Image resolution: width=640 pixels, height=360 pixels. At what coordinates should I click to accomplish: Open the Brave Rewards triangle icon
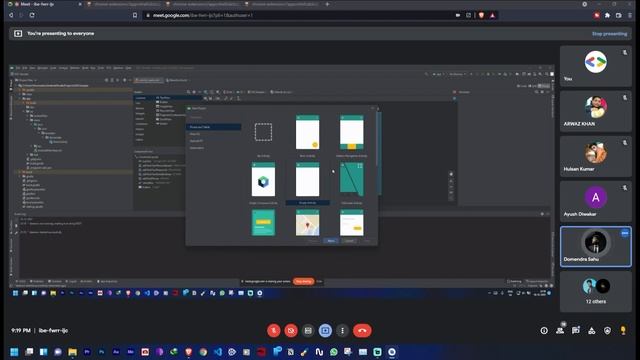tap(492, 15)
